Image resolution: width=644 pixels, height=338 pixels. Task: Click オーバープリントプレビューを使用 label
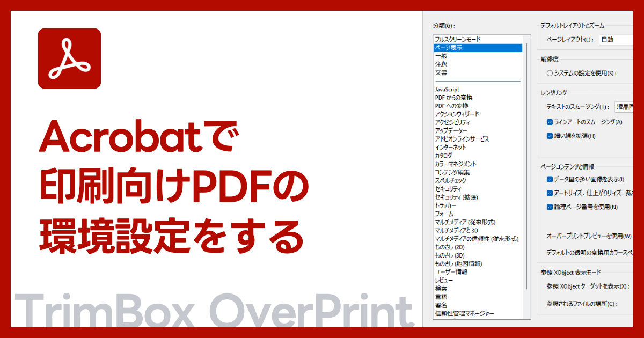589,236
